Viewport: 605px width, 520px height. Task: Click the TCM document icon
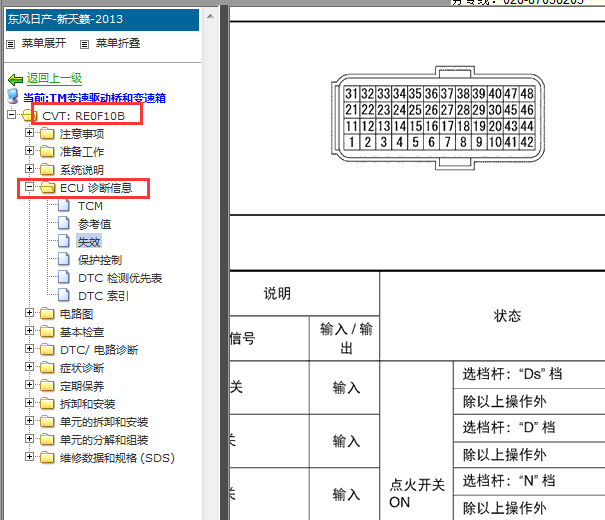(64, 206)
